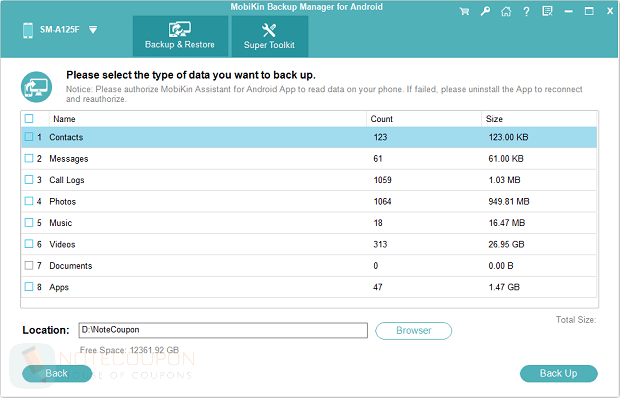Select the Videos row name
620x398 pixels.
62,244
